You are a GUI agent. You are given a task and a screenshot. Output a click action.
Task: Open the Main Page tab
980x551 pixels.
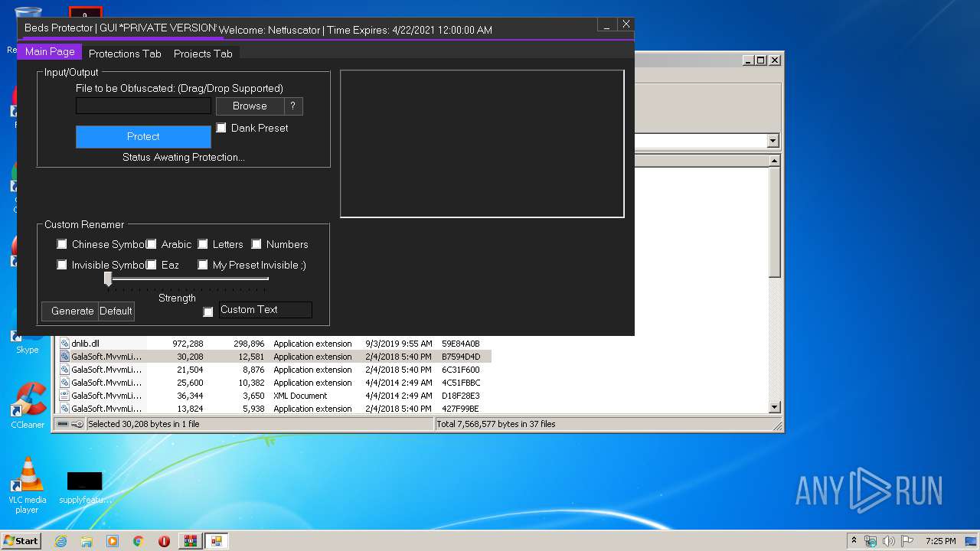50,52
